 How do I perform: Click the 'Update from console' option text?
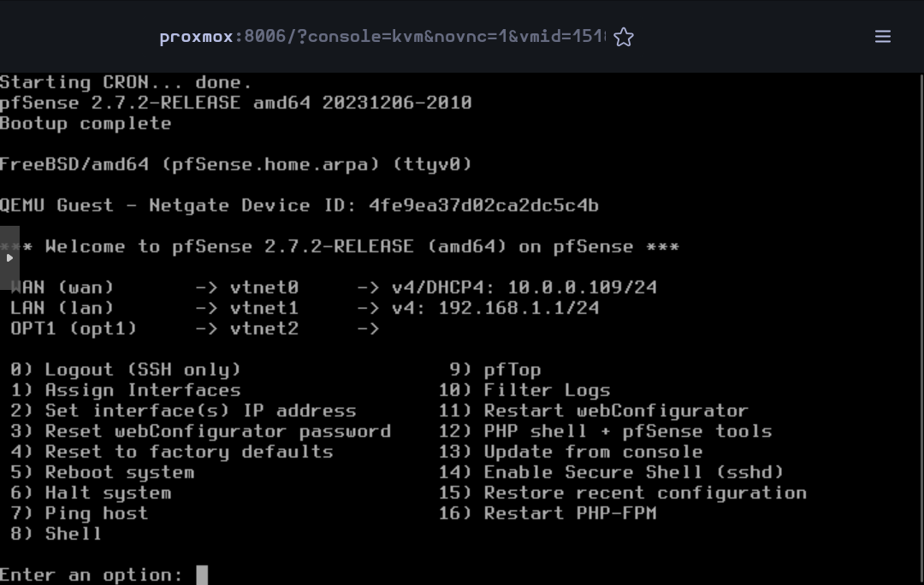(x=594, y=452)
